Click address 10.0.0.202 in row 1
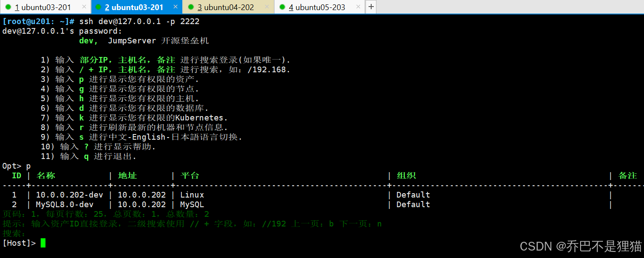The height and width of the screenshot is (258, 644). tap(142, 195)
